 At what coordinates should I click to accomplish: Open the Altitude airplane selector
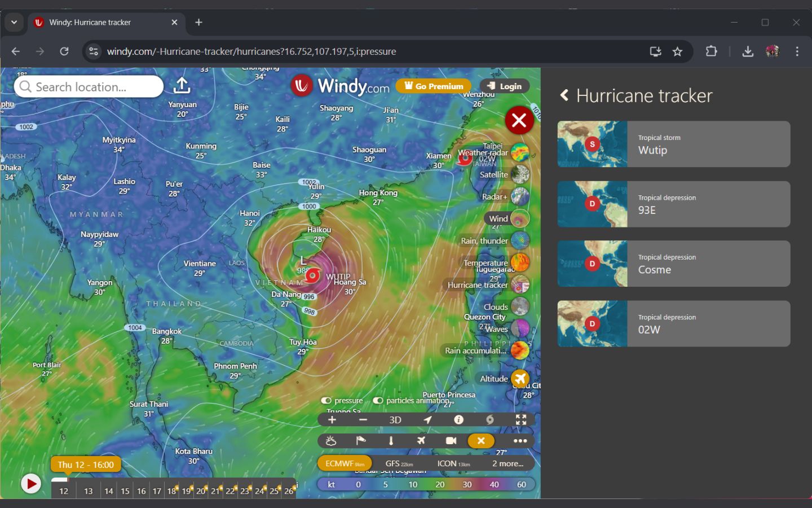pos(520,379)
